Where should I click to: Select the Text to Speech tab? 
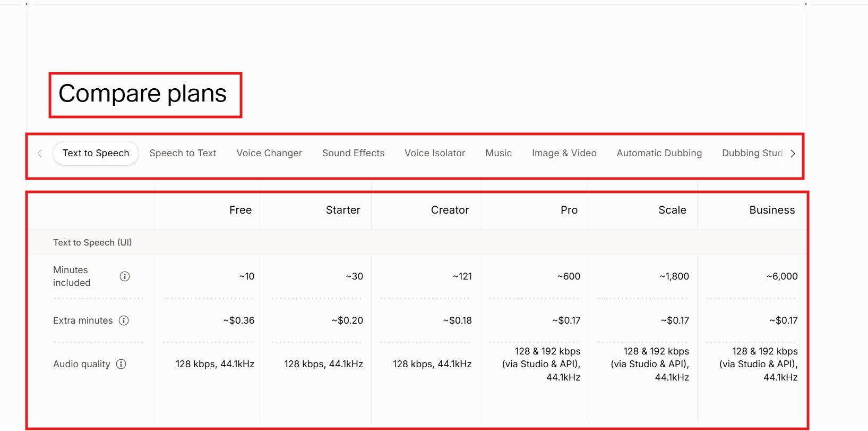(x=96, y=153)
